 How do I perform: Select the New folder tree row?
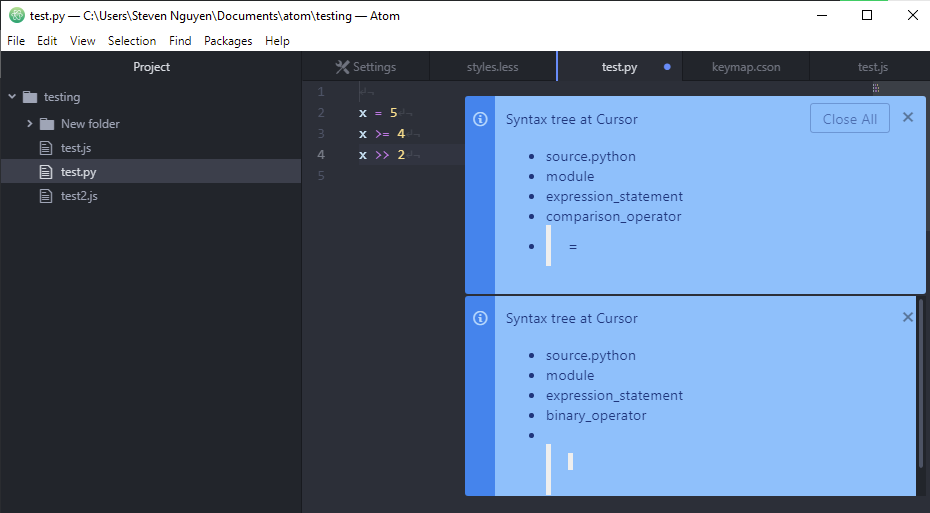pos(151,123)
